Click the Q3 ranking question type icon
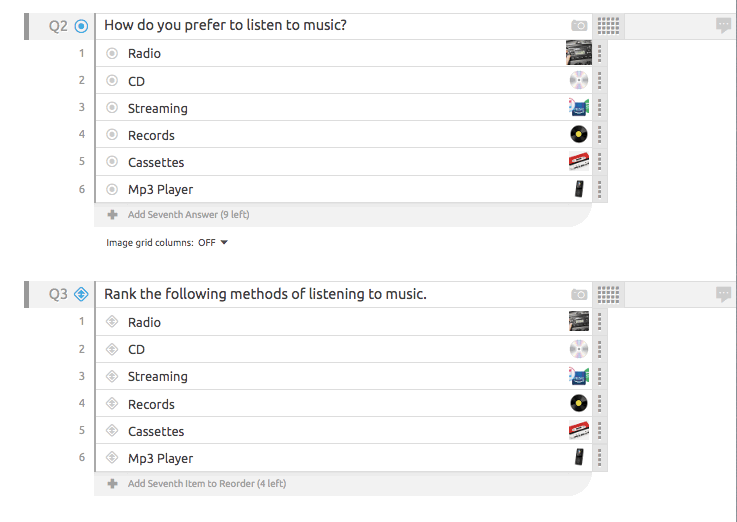Viewport: 737px width, 522px height. tap(81, 294)
